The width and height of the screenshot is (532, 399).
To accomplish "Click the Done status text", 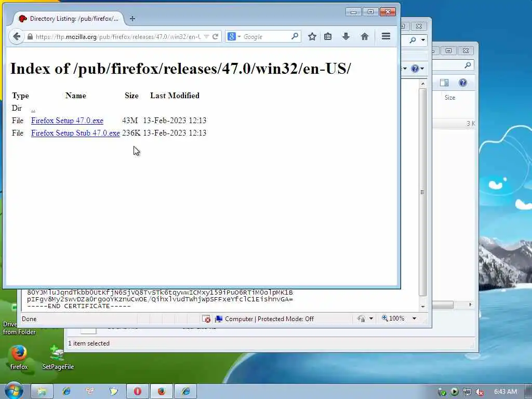I will click(x=29, y=319).
